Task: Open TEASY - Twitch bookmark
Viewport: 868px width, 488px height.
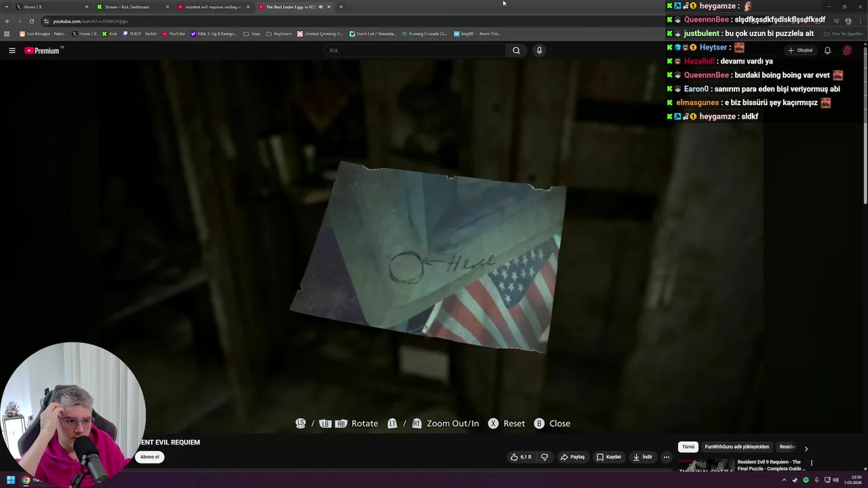Action: tap(139, 33)
